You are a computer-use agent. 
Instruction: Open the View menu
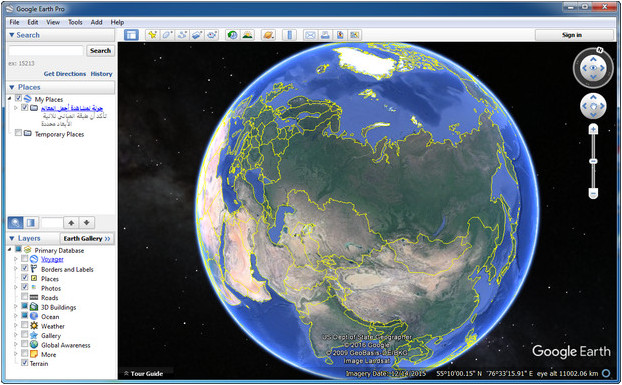coord(53,22)
